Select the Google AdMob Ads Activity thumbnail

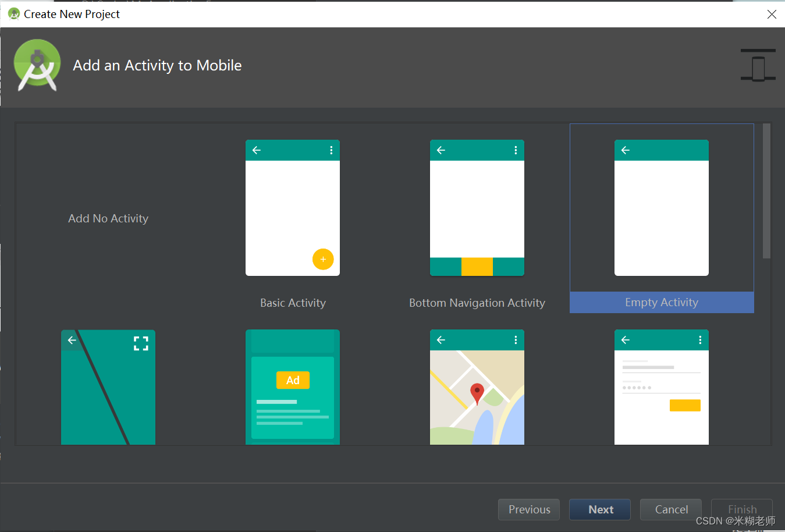[x=293, y=387]
